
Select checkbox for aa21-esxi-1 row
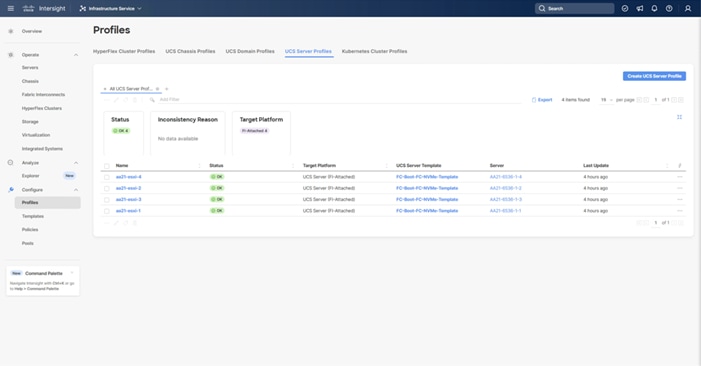pos(106,211)
